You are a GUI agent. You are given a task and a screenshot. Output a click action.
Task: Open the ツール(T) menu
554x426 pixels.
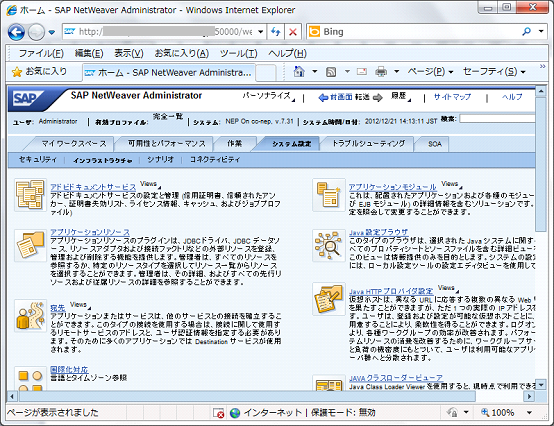(x=238, y=53)
